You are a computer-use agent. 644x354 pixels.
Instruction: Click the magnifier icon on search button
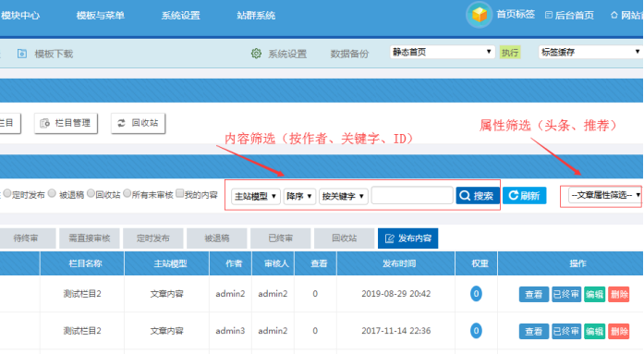pos(465,195)
